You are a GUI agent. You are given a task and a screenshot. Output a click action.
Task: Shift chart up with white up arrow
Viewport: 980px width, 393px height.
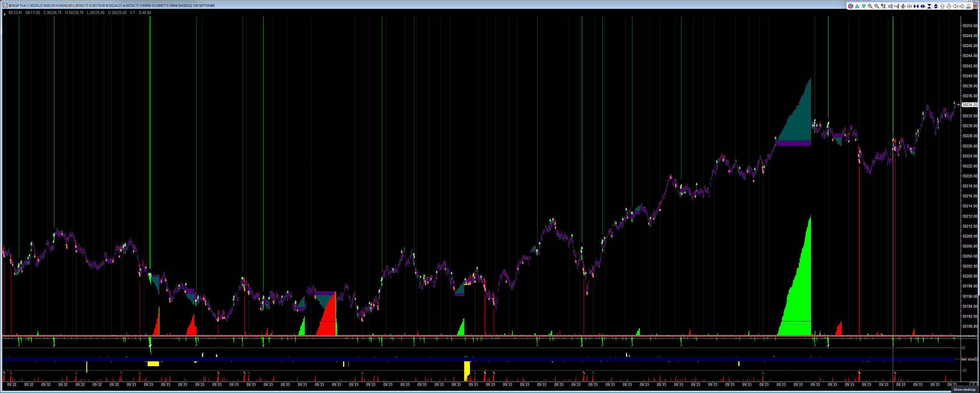942,6
